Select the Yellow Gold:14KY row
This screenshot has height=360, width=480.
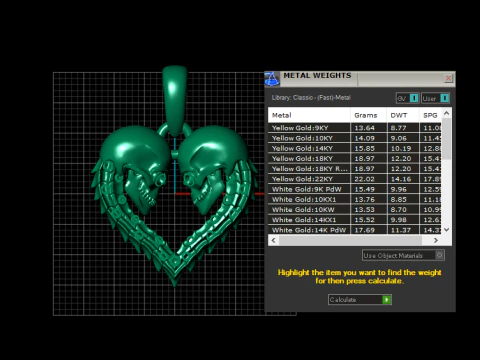(x=355, y=148)
